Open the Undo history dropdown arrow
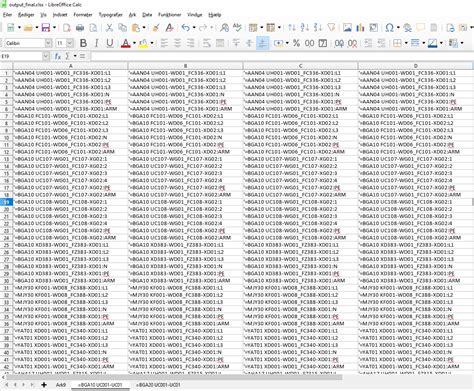 (194, 28)
